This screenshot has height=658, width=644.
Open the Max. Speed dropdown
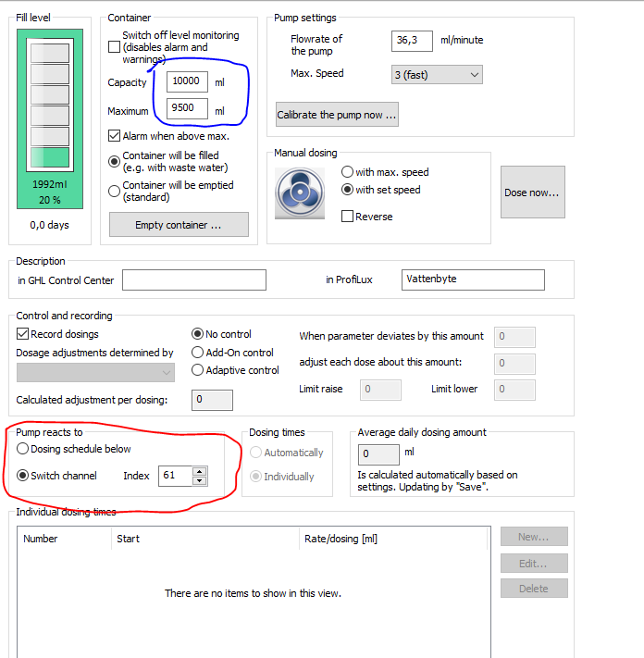437,75
